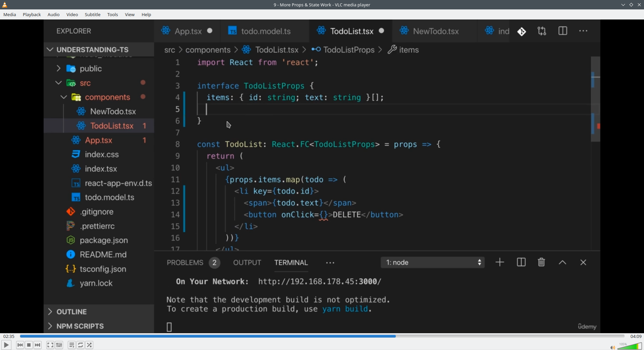This screenshot has width=644, height=350.
Task: Adjust the VLC volume slider
Action: pos(630,346)
